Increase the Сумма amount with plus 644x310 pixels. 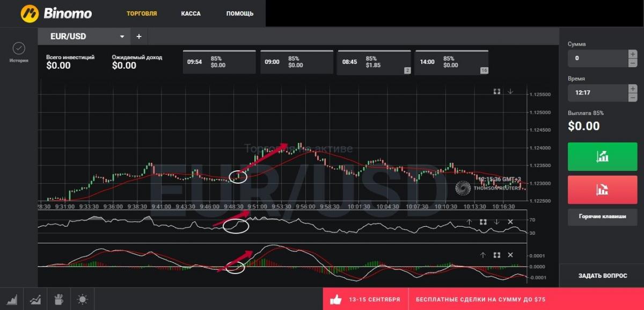(x=633, y=54)
